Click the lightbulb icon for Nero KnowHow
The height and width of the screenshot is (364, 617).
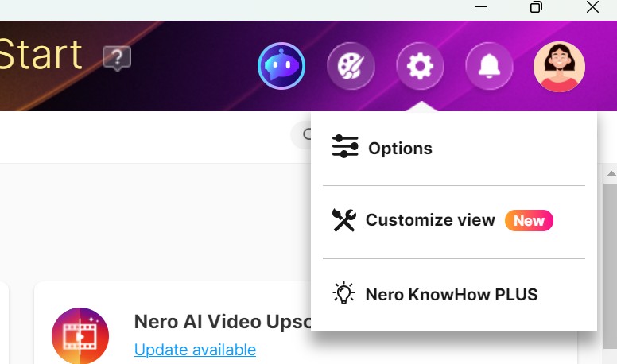[x=343, y=294]
